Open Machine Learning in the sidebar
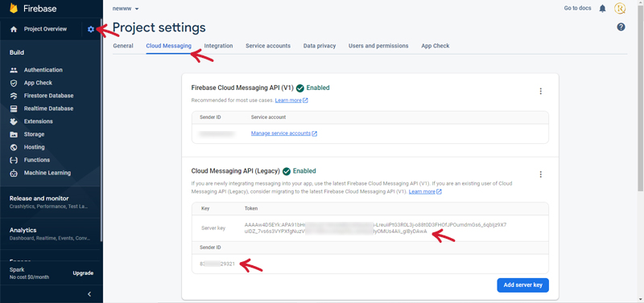Screen dimensions: 644x303 [x=47, y=173]
